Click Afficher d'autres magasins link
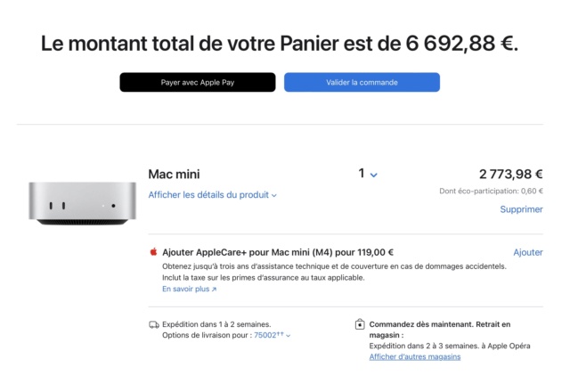Image resolution: width=570 pixels, height=392 pixels. coord(415,356)
